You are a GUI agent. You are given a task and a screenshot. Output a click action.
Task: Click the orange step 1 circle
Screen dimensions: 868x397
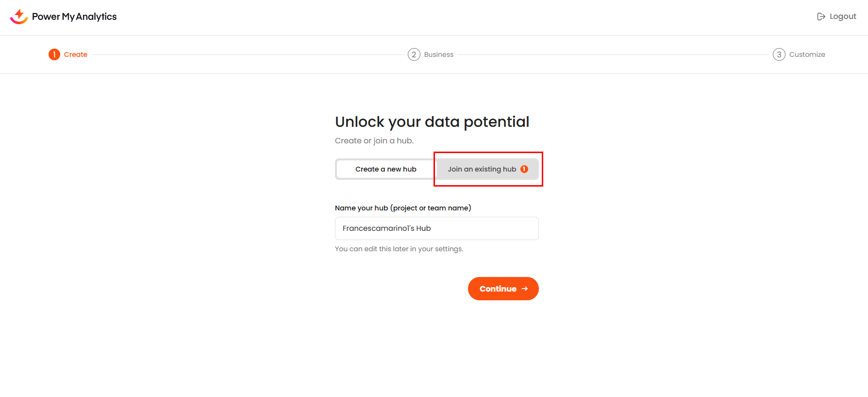[x=54, y=54]
